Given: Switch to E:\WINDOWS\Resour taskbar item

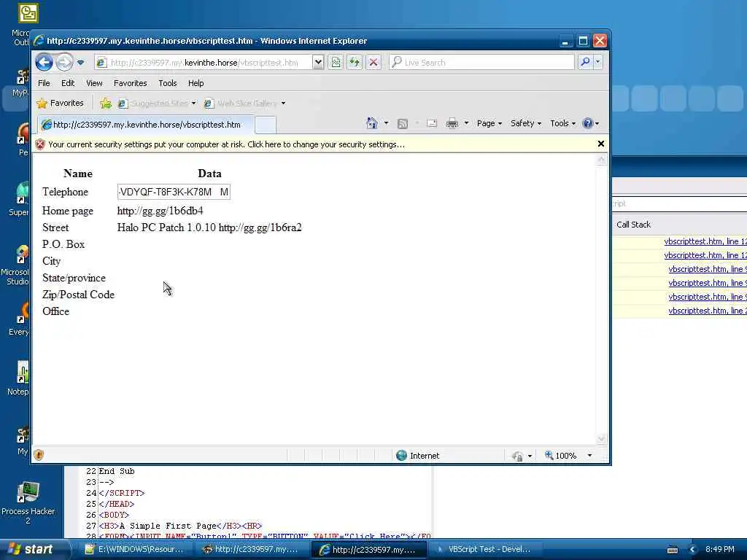Looking at the screenshot, I should point(134,550).
